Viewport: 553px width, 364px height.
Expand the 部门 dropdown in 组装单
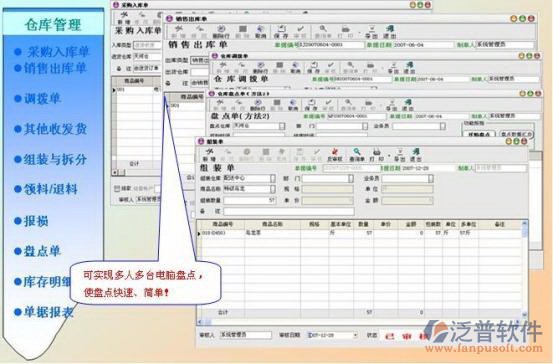[351, 178]
